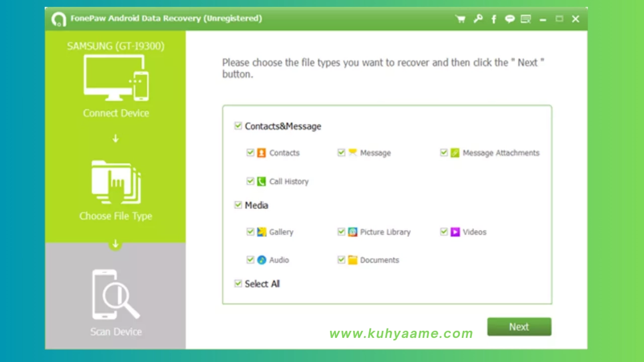644x362 pixels.
Task: Select the Scan Device step label
Action: [x=116, y=332]
